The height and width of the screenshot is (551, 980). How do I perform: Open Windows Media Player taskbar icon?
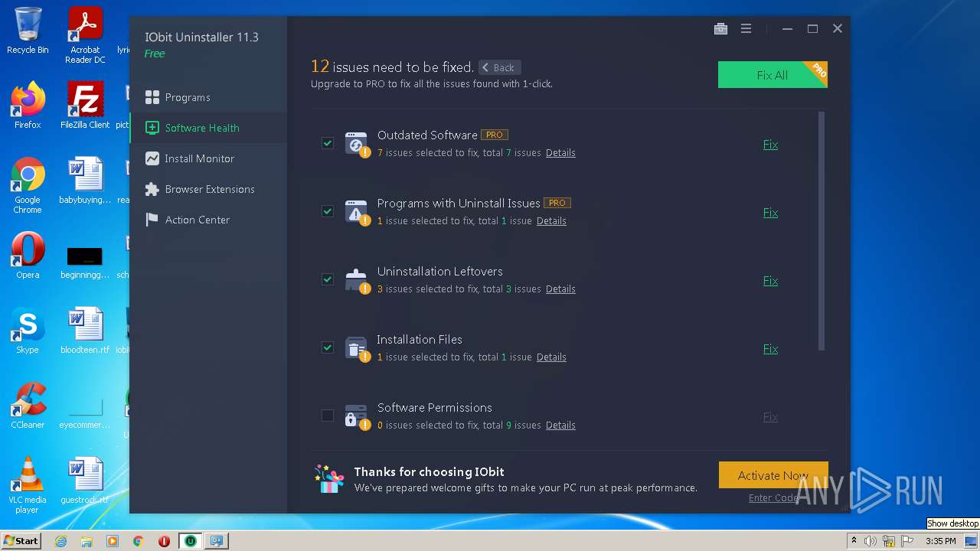pyautogui.click(x=113, y=541)
